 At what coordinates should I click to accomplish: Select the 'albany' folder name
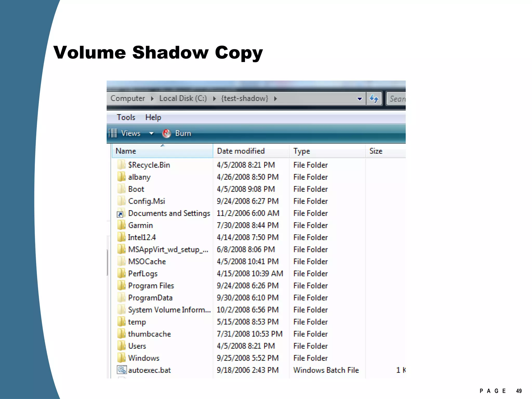[x=139, y=177]
